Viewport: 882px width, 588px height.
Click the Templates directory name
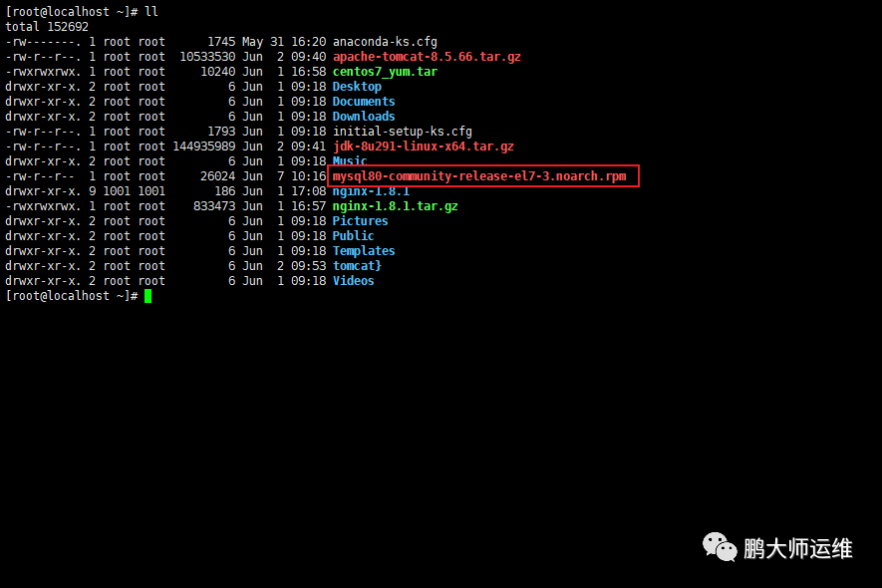pyautogui.click(x=364, y=251)
